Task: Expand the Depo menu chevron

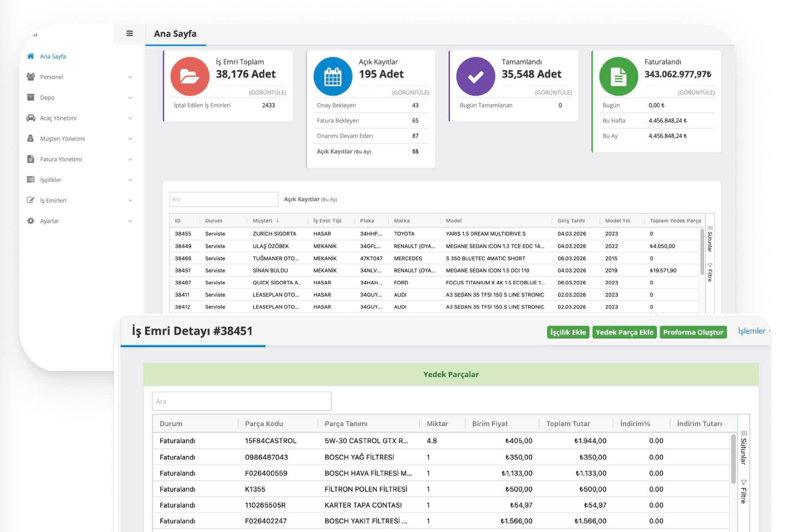Action: pyautogui.click(x=130, y=98)
